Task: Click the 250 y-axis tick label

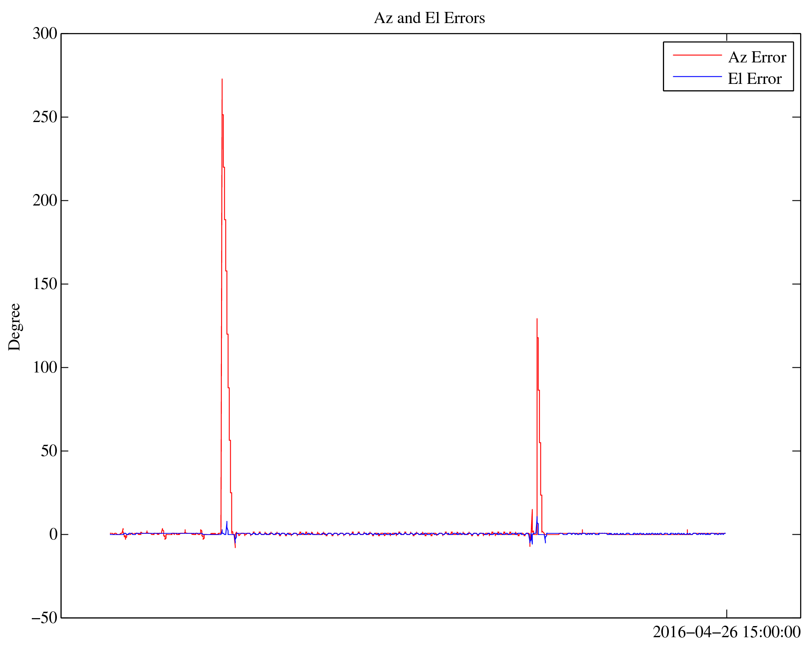Action: 45,117
